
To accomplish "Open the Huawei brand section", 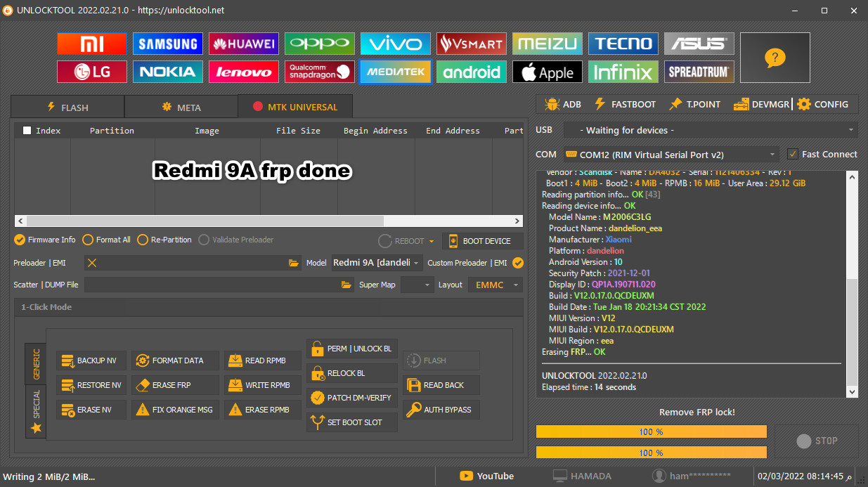I will pyautogui.click(x=244, y=44).
